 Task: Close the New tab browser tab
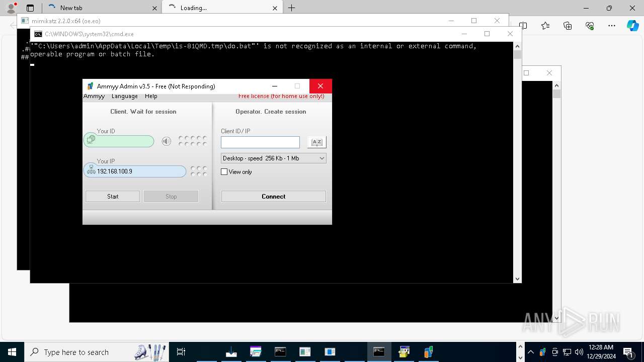click(154, 8)
